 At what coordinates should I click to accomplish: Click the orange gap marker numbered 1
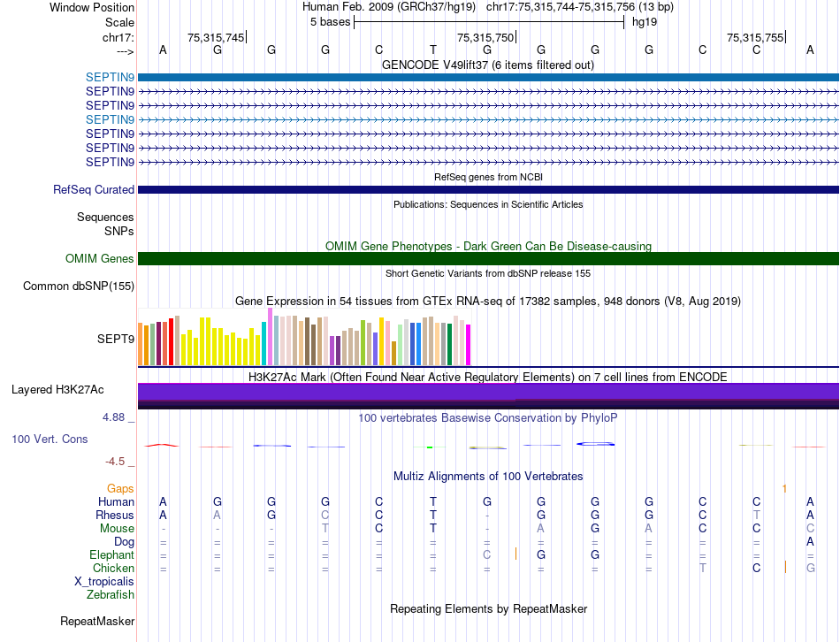click(783, 488)
